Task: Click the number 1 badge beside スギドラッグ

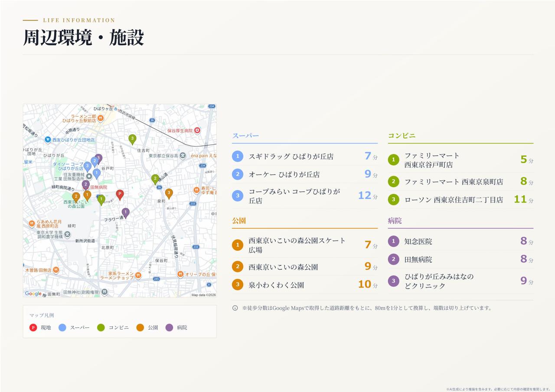Action: [238, 156]
